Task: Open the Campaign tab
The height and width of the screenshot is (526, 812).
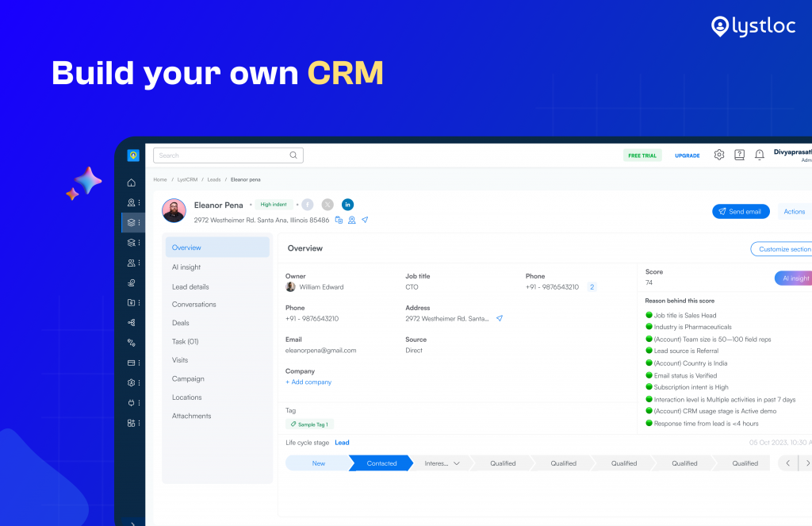Action: pyautogui.click(x=188, y=378)
